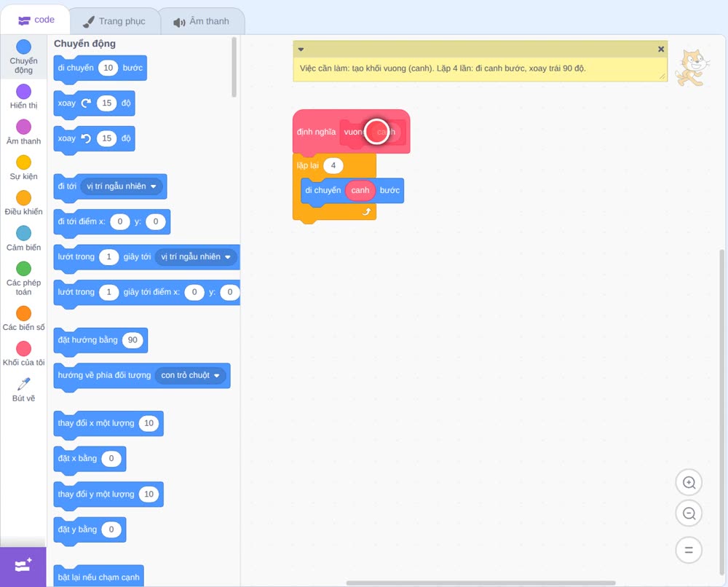Click the Scratch cat sprite watermark
This screenshot has height=587, width=728.
tap(692, 68)
